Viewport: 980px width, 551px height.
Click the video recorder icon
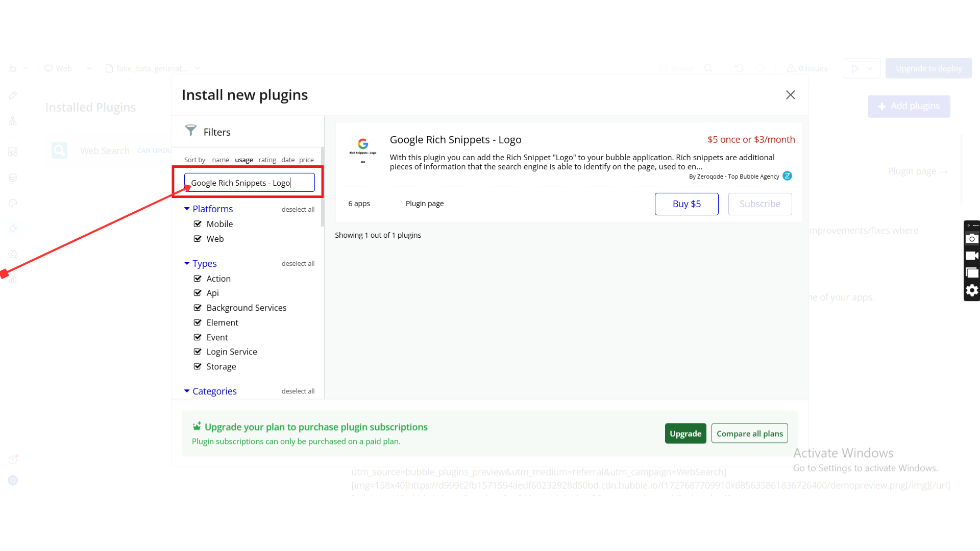(x=972, y=256)
